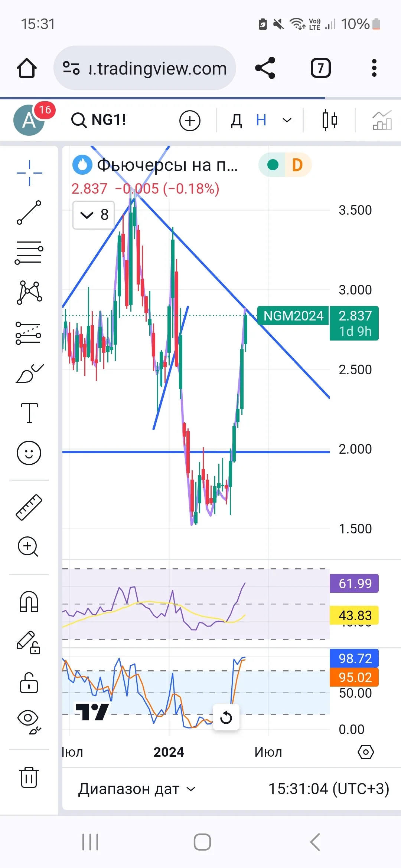Reset the chart view with the undo arrow
This screenshot has width=401, height=868.
226,717
